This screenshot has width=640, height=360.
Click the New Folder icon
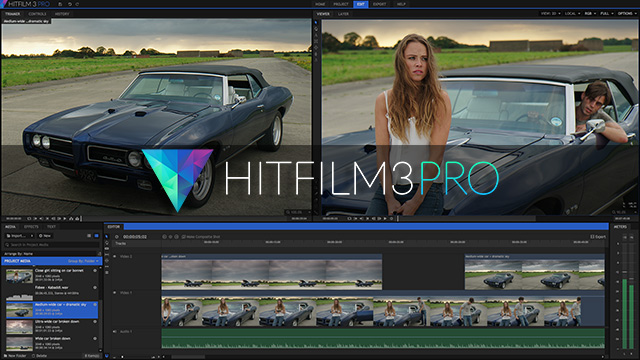coord(6,356)
